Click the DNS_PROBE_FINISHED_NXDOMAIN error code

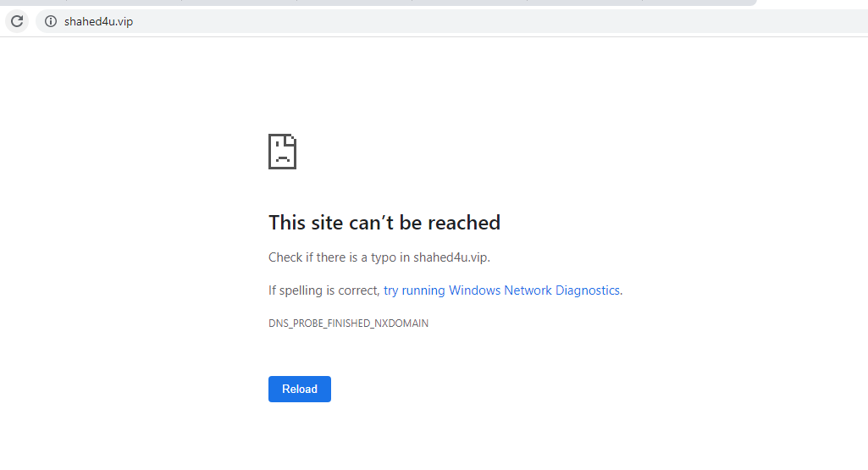point(348,323)
